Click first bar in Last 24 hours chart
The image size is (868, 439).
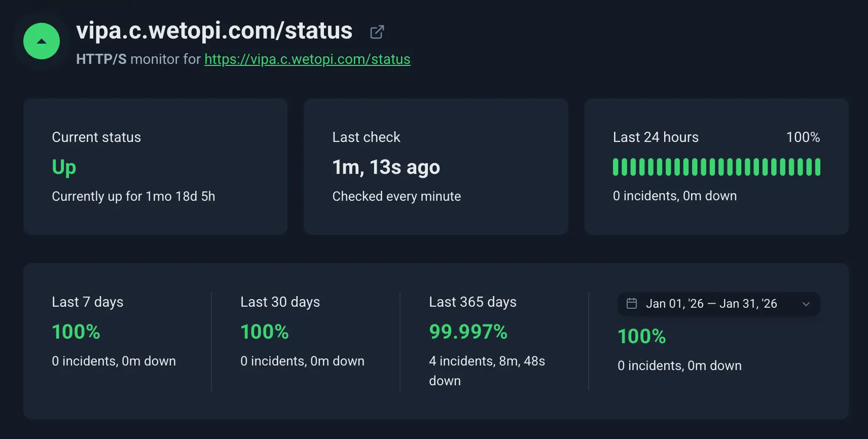point(616,167)
